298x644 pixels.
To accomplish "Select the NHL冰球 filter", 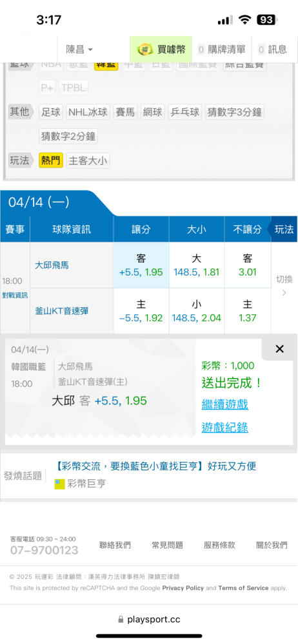I will (88, 112).
